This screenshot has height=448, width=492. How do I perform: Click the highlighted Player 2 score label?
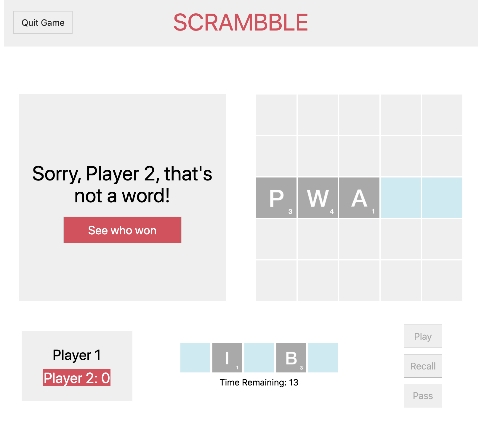(x=77, y=378)
